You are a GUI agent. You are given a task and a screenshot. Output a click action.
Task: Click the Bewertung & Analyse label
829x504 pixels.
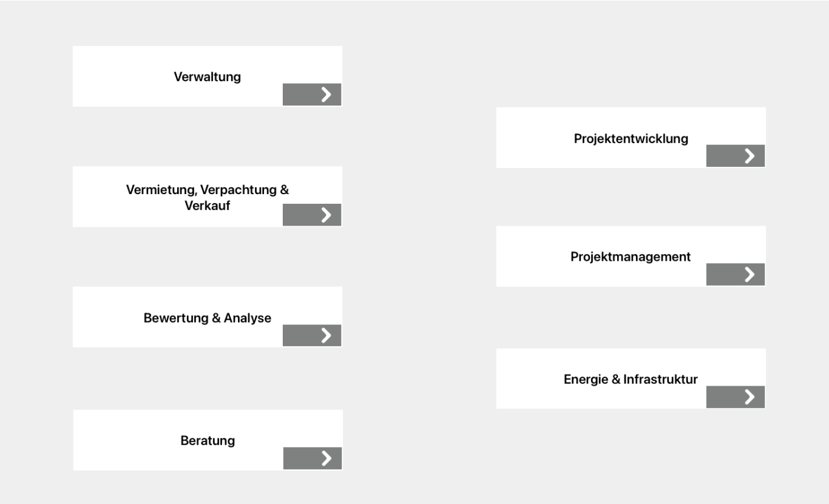pyautogui.click(x=207, y=318)
